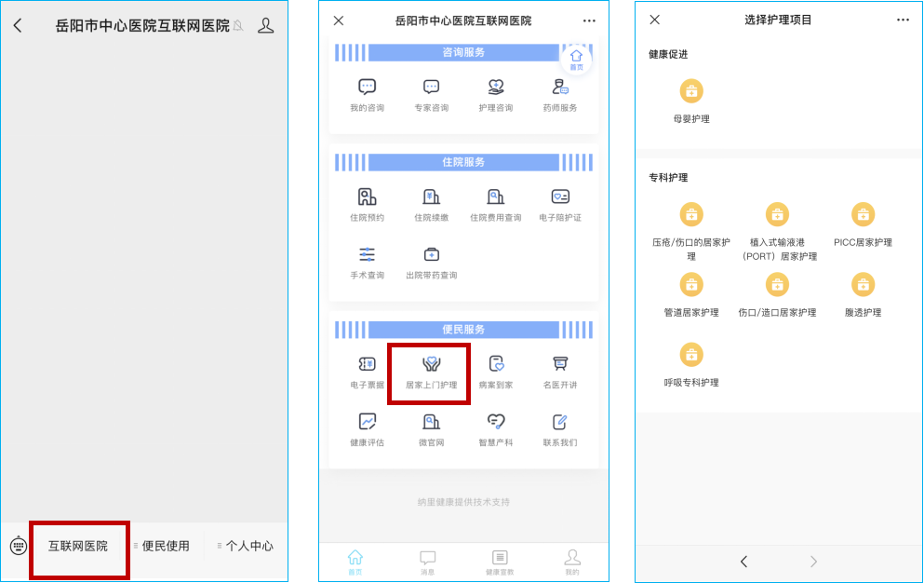Open 电子陪护证 e-escort pass

560,205
